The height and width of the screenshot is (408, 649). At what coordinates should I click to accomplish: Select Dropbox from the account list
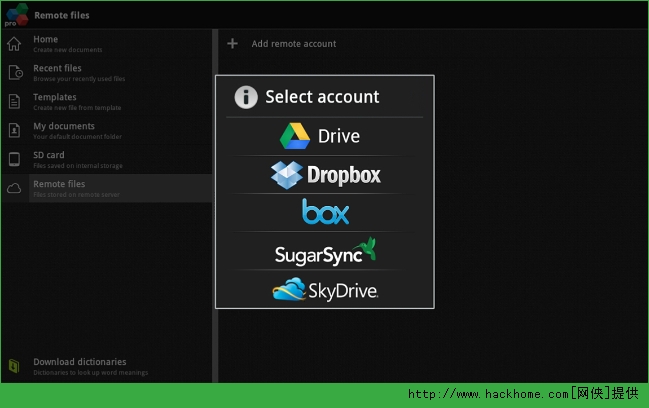coord(324,175)
